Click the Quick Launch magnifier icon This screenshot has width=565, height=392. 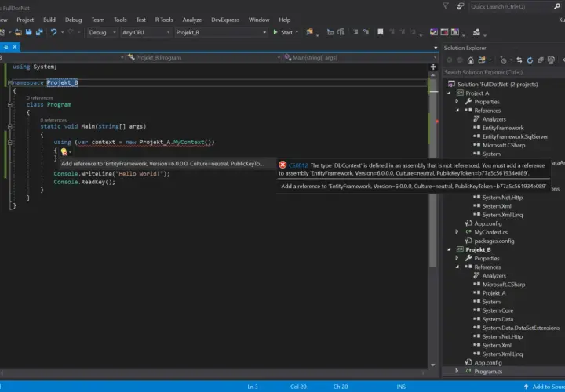point(557,6)
